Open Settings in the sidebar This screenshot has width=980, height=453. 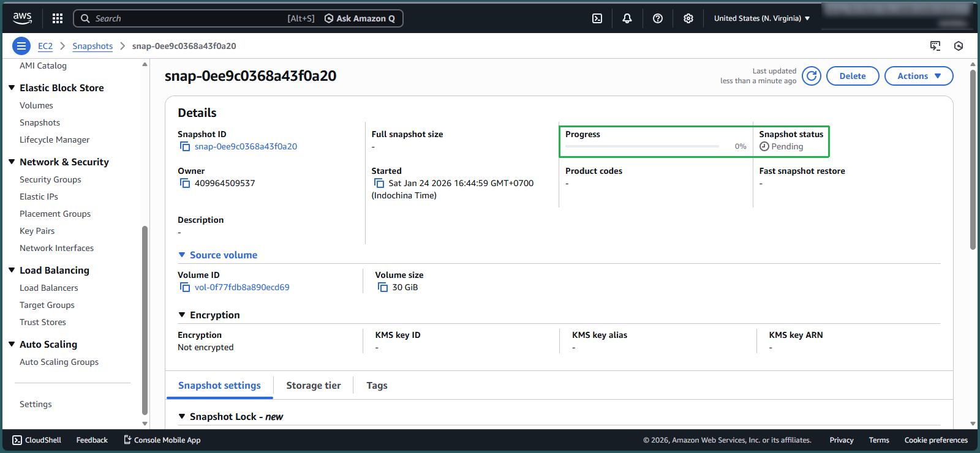pos(36,404)
